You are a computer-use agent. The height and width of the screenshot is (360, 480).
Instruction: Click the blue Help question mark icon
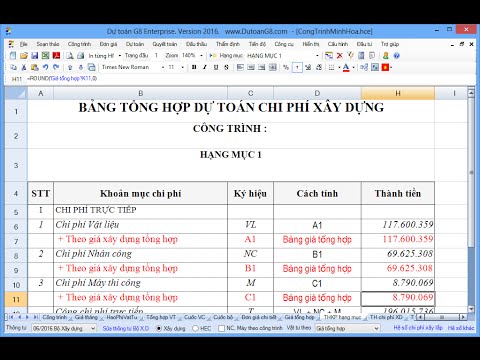pos(396,56)
